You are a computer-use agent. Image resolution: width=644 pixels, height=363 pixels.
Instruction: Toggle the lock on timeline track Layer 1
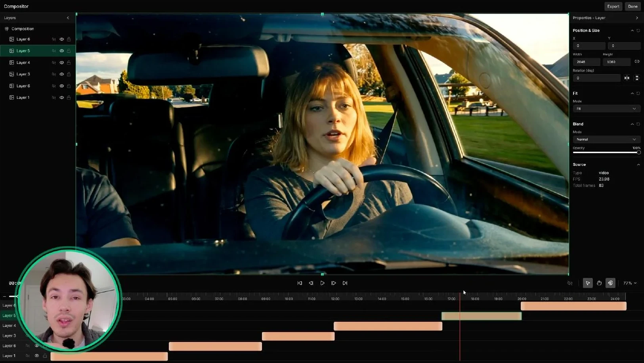coord(45,356)
